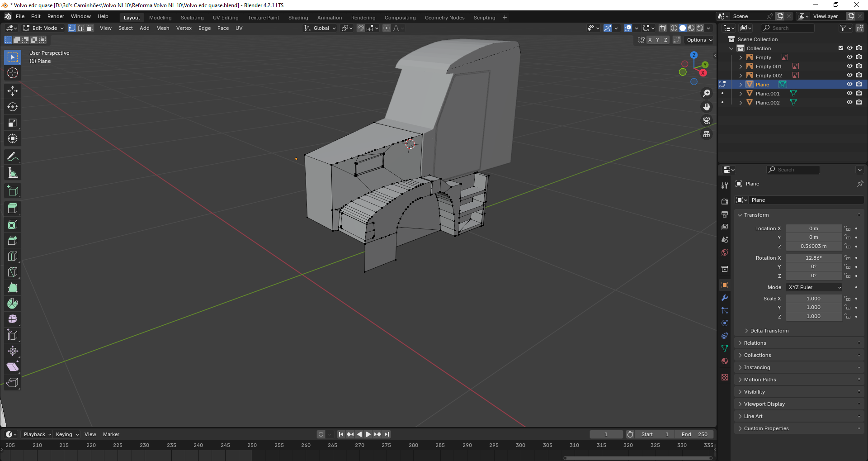The image size is (868, 461).
Task: Select the Rotate tool
Action: tap(13, 107)
